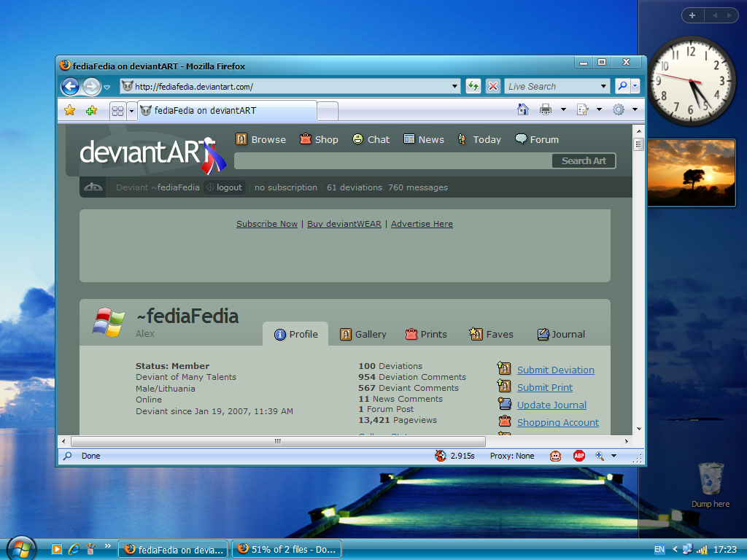The width and height of the screenshot is (747, 560).
Task: Show Quick Tabs grid icon
Action: [x=117, y=111]
